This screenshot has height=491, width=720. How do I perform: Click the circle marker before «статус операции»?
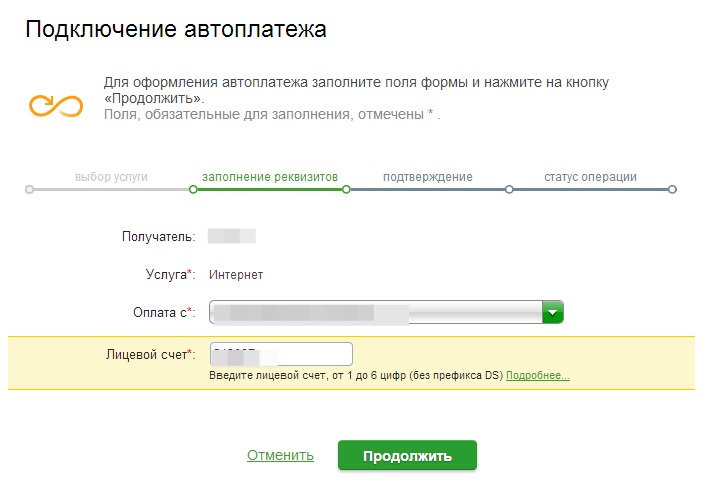[x=509, y=189]
